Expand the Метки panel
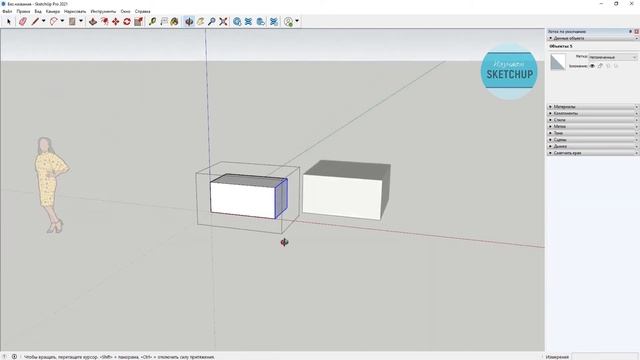The height and width of the screenshot is (360, 640). 593,127
